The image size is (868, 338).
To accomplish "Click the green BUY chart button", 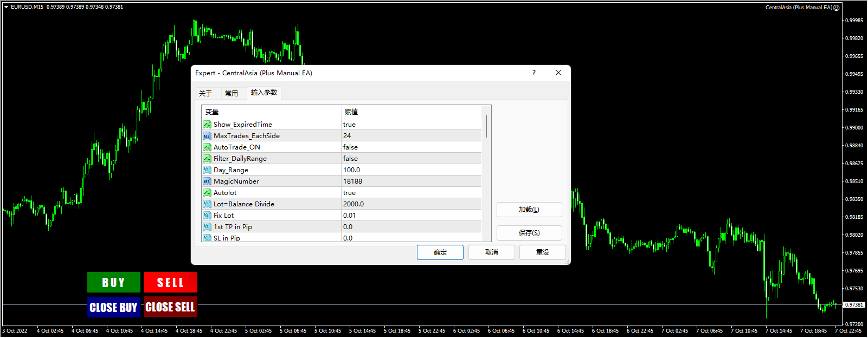I will 114,282.
